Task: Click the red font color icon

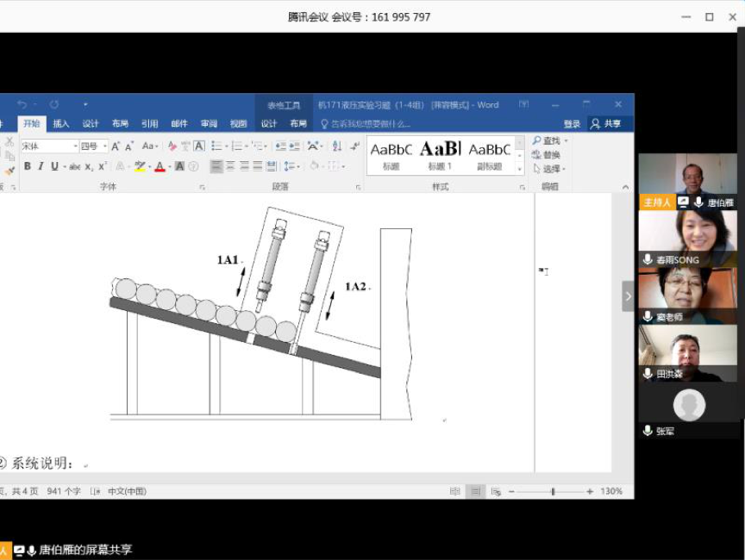Action: (160, 166)
